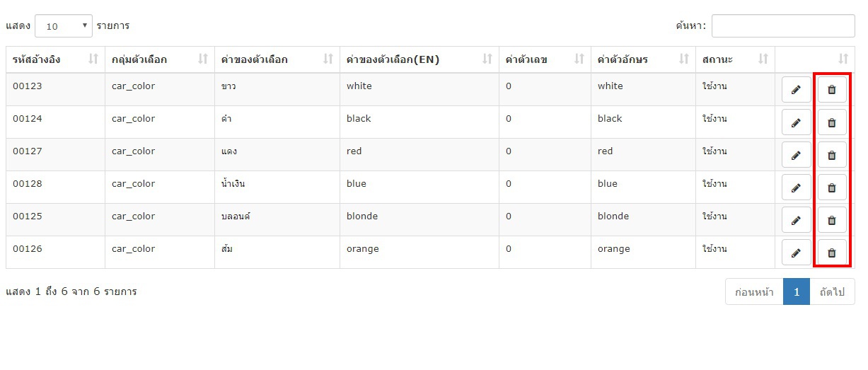Click trash icon for blue row 00128

[x=832, y=187]
